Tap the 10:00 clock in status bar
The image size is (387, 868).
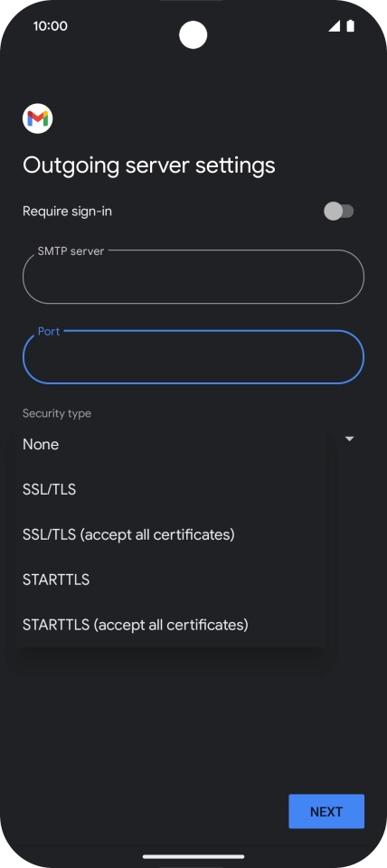(x=51, y=26)
